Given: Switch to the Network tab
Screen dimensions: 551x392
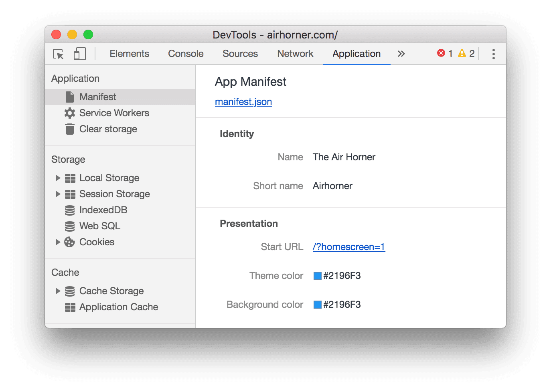Looking at the screenshot, I should [x=295, y=53].
